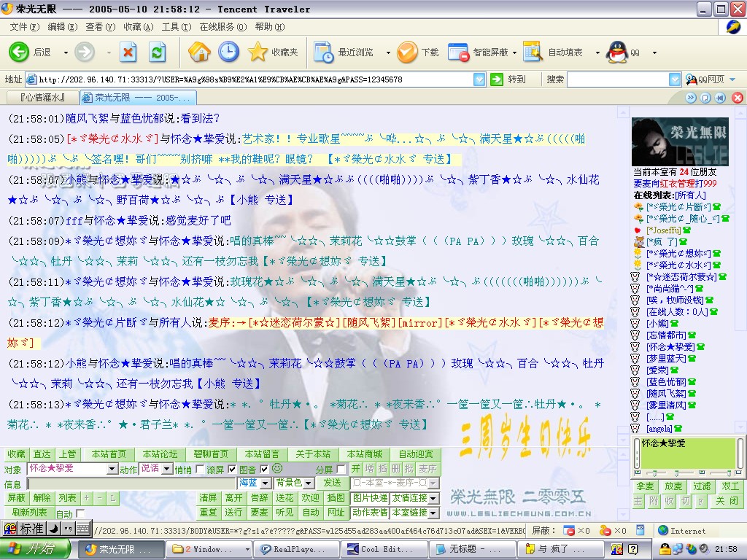The image size is (747, 560).
Task: Toggle the left checkbox below the voice panel
Action: coord(638,472)
